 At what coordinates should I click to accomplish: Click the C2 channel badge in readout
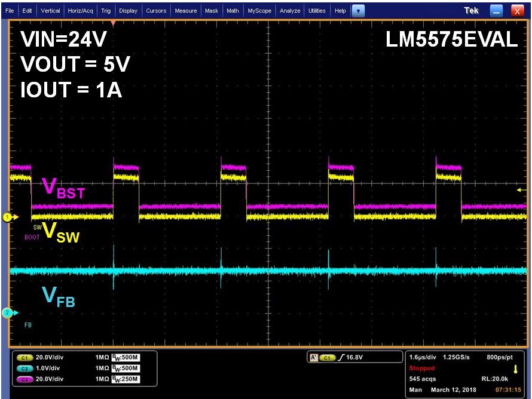[x=25, y=369]
